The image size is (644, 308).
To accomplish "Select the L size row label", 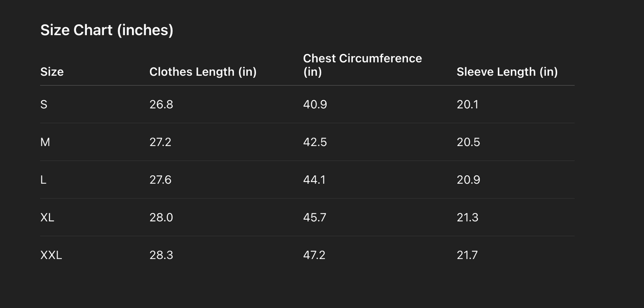I will (x=43, y=180).
